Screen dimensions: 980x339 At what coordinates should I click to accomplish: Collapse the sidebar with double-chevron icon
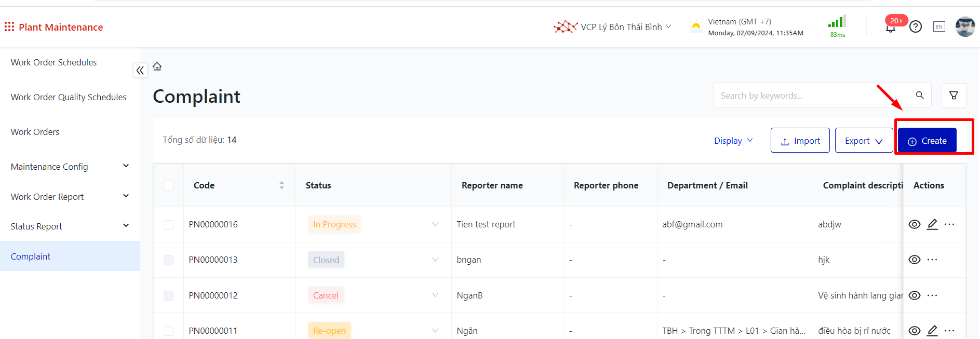140,70
